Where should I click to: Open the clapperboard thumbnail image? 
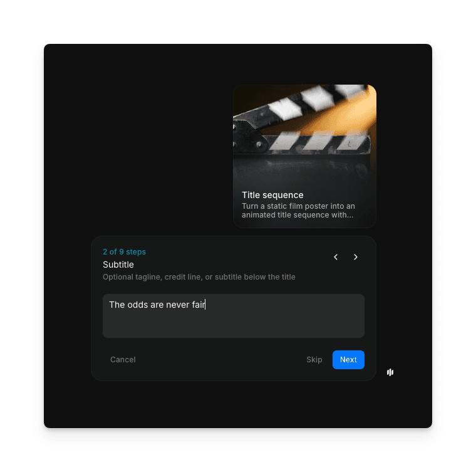pyautogui.click(x=304, y=132)
